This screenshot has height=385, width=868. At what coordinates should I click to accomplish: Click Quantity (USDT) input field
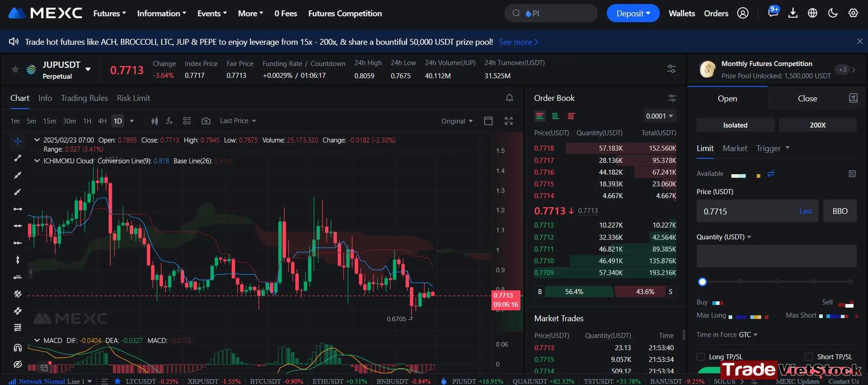tap(776, 256)
